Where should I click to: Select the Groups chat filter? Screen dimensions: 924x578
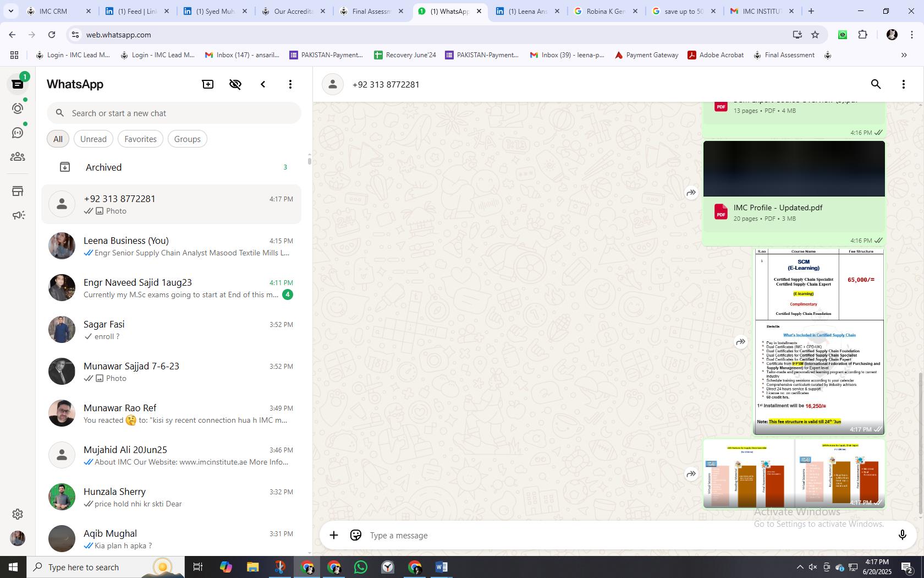(x=188, y=139)
